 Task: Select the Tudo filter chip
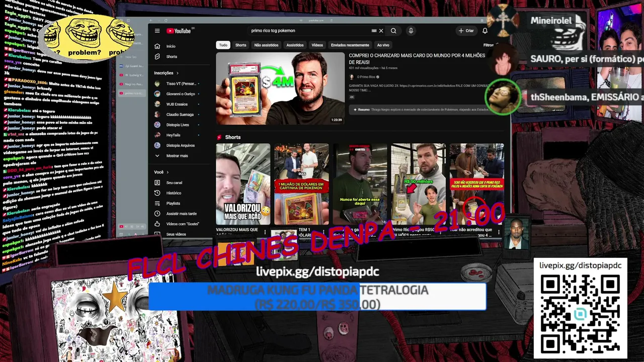click(223, 45)
